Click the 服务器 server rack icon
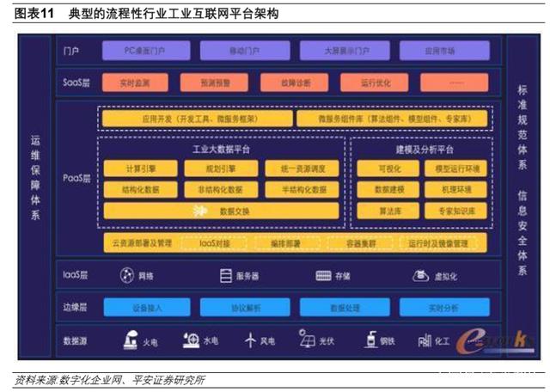The height and width of the screenshot is (392, 550). click(x=225, y=276)
